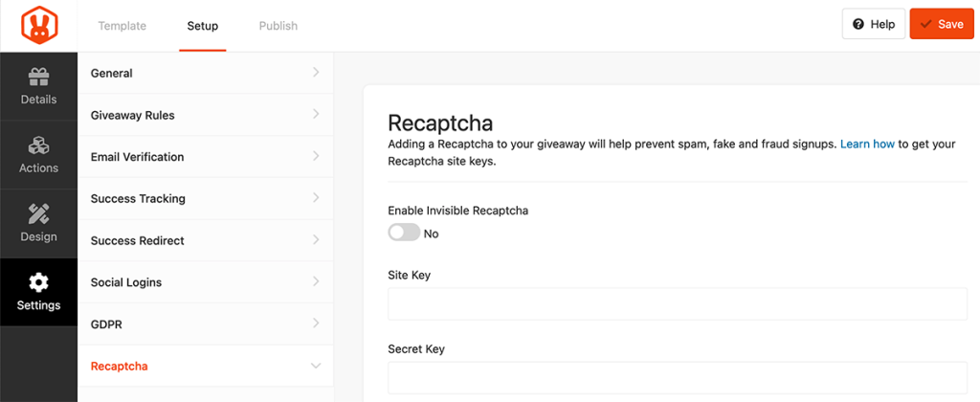Open the Details gift icon panel
The height and width of the screenshot is (402, 980).
coord(38,78)
